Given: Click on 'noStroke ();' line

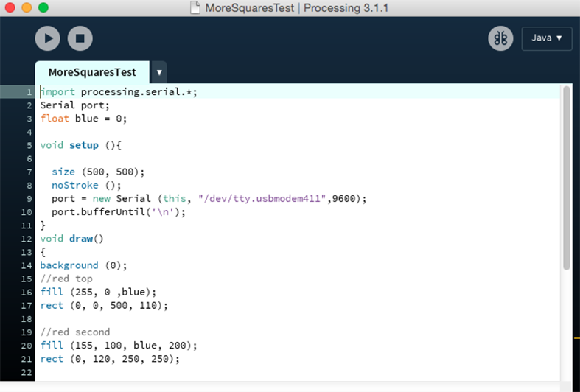Looking at the screenshot, I should [x=86, y=185].
